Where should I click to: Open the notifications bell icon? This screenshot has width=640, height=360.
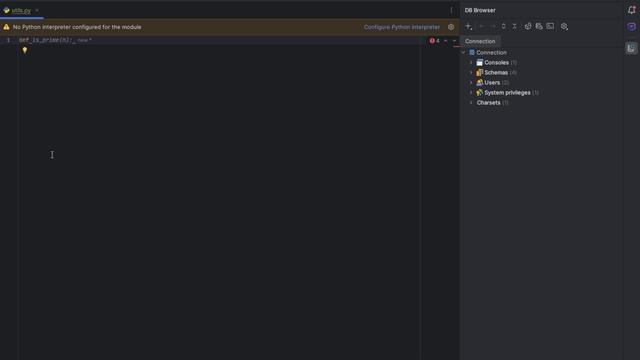[631, 10]
